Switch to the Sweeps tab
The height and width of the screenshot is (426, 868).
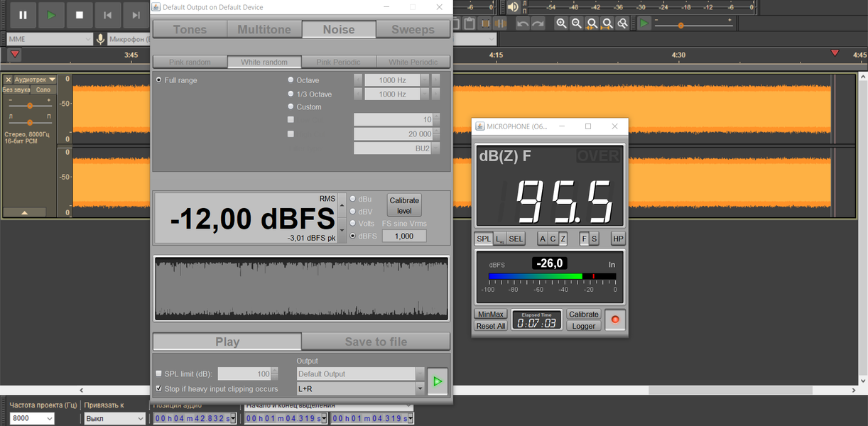pyautogui.click(x=413, y=29)
